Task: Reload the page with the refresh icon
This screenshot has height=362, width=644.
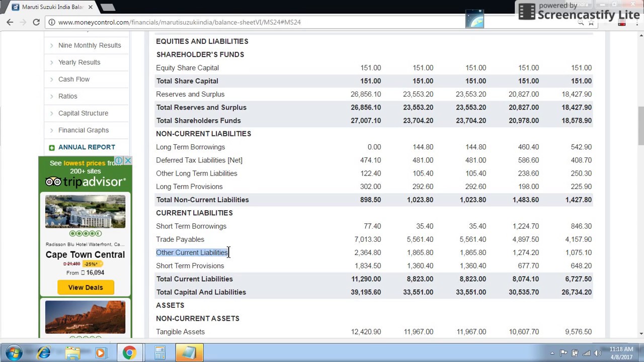Action: [36, 22]
